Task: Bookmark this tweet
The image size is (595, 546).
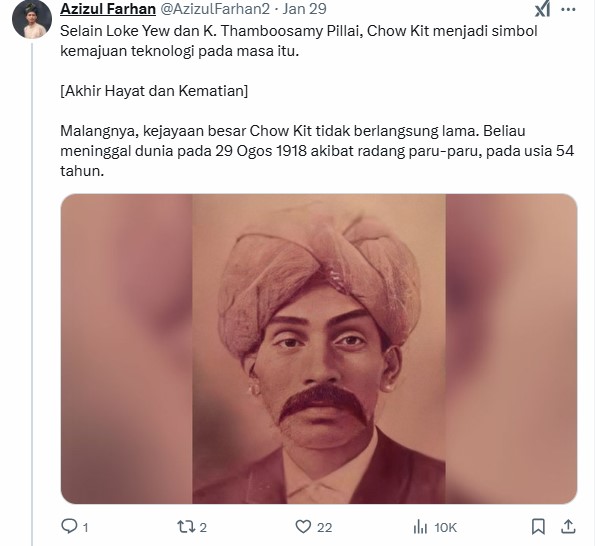Action: pyautogui.click(x=538, y=527)
